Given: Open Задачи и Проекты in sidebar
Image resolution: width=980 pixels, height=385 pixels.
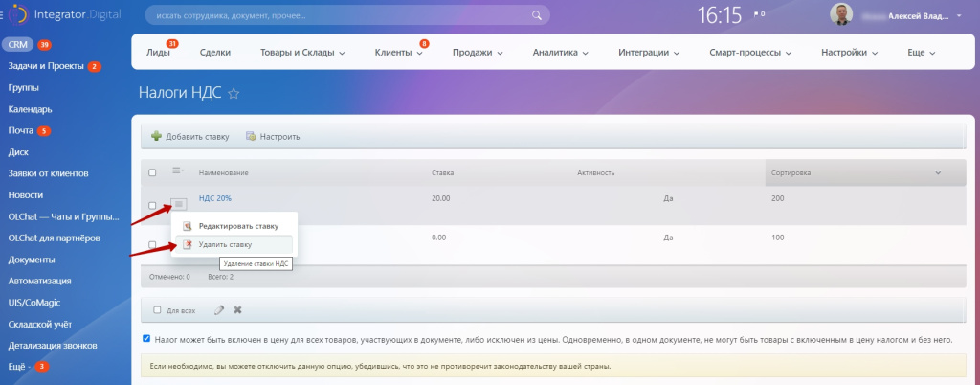Looking at the screenshot, I should 46,66.
